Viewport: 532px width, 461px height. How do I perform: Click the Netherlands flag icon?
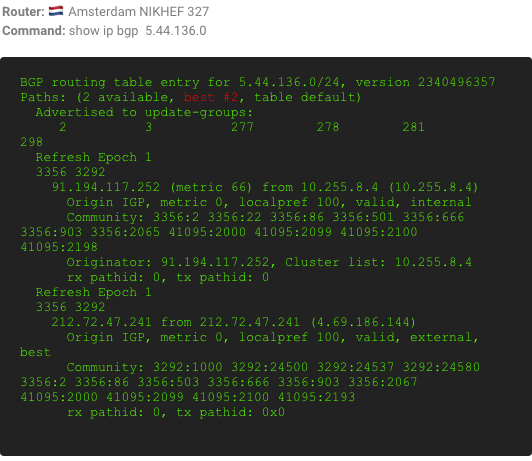(56, 11)
